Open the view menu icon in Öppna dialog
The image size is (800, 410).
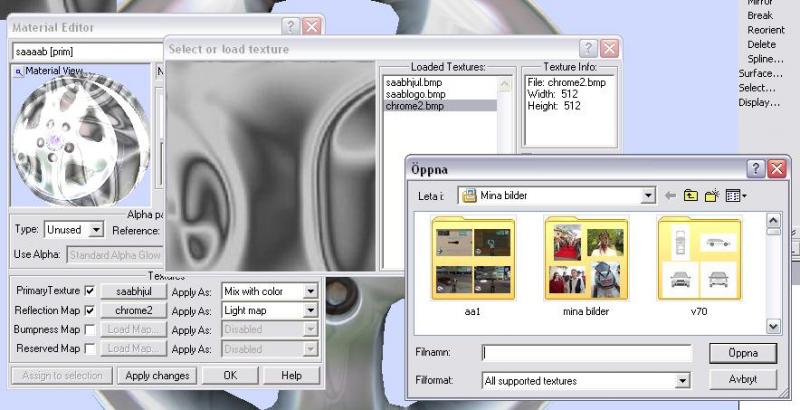coord(737,196)
